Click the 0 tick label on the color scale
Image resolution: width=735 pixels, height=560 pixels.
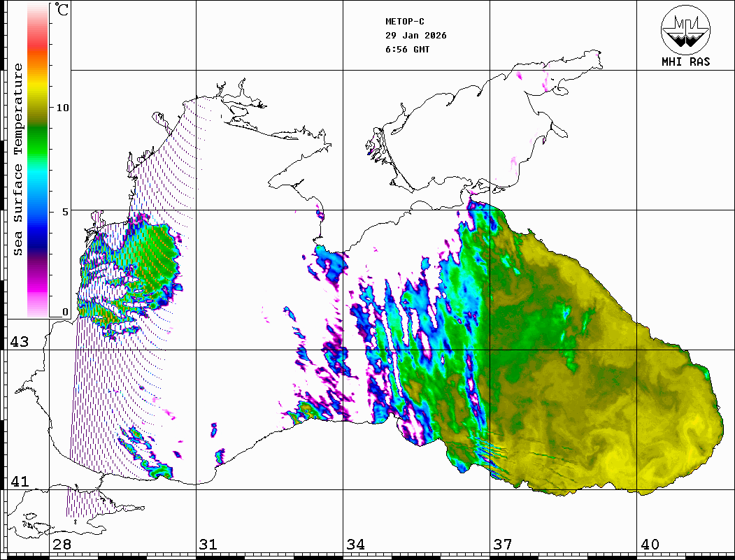(66, 313)
